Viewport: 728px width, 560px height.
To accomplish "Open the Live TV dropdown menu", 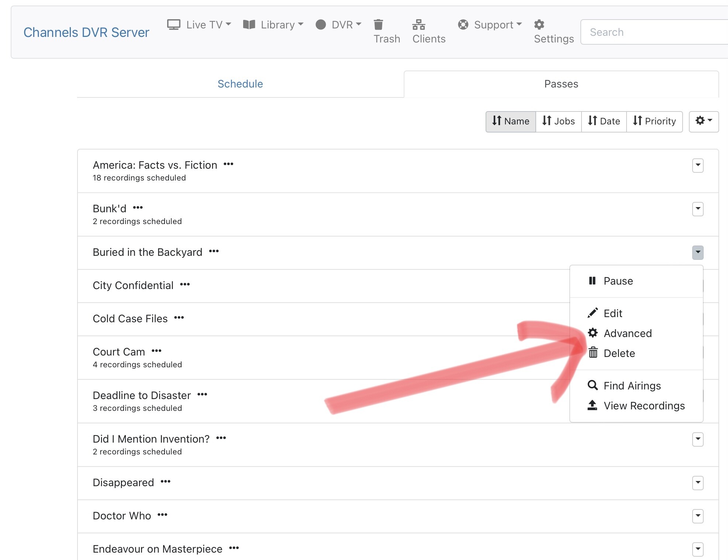I will (x=199, y=25).
